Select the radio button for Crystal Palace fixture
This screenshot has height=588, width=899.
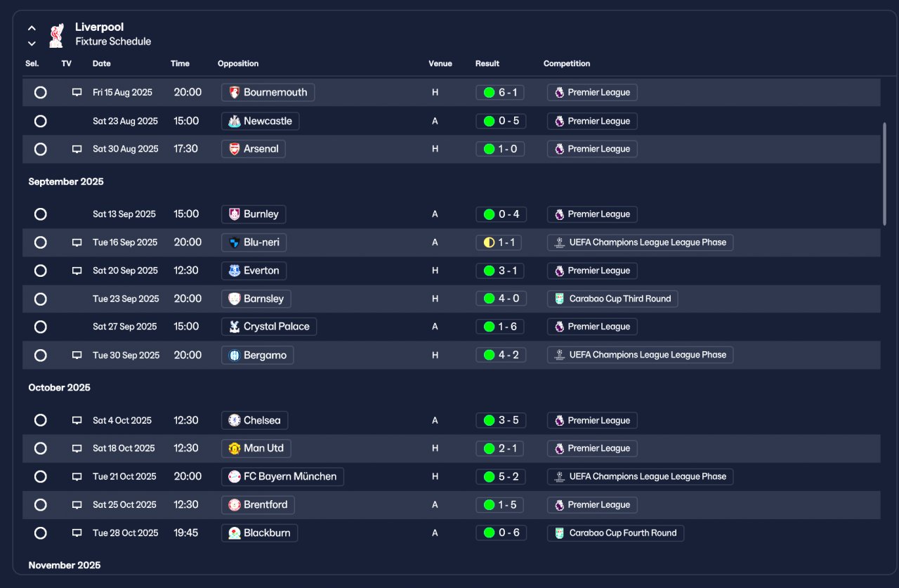click(41, 327)
